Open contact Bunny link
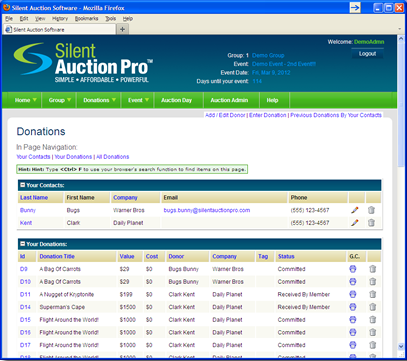407x361 pixels. 28,210
